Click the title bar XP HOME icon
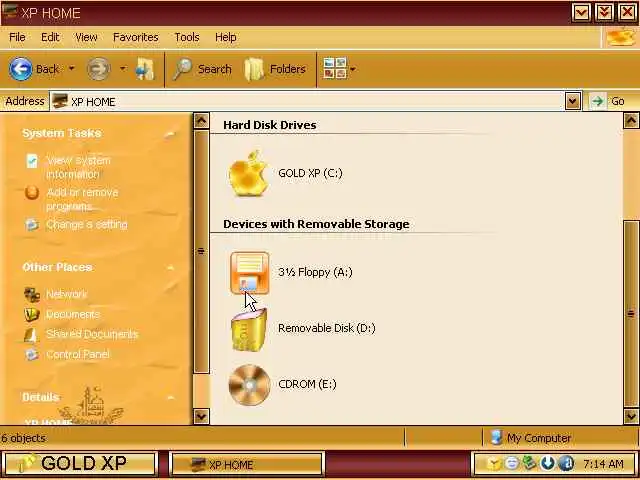640x480 pixels. (10, 11)
